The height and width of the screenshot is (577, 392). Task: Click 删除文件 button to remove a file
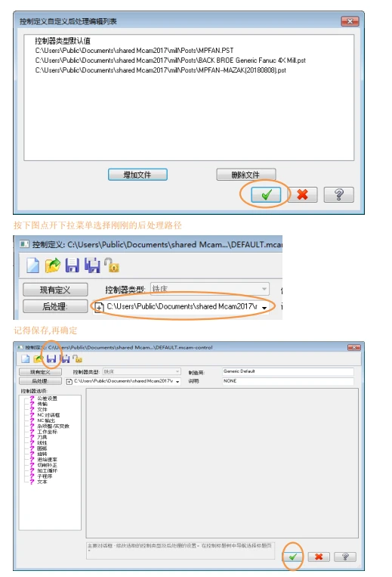(245, 175)
